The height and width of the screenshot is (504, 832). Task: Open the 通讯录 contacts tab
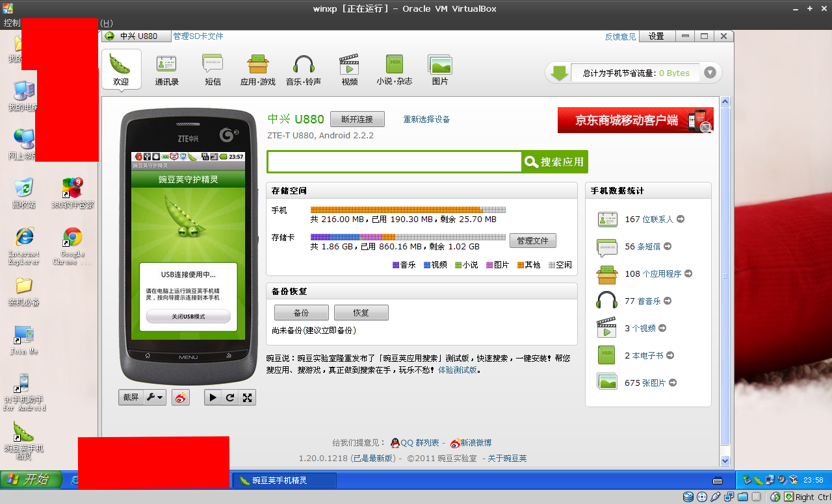(167, 69)
